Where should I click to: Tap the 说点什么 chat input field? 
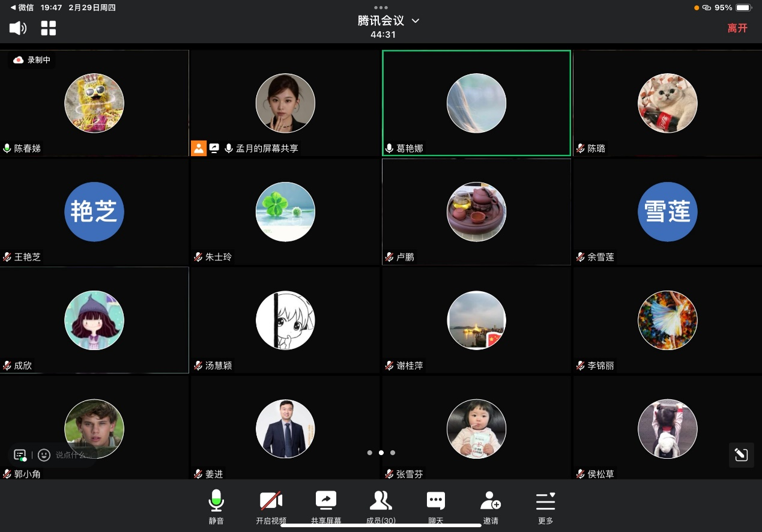click(x=72, y=455)
